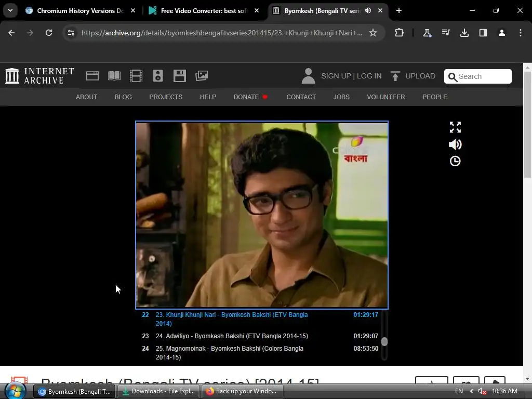This screenshot has height=399, width=532.
Task: Open the JOBS link
Action: (x=341, y=97)
